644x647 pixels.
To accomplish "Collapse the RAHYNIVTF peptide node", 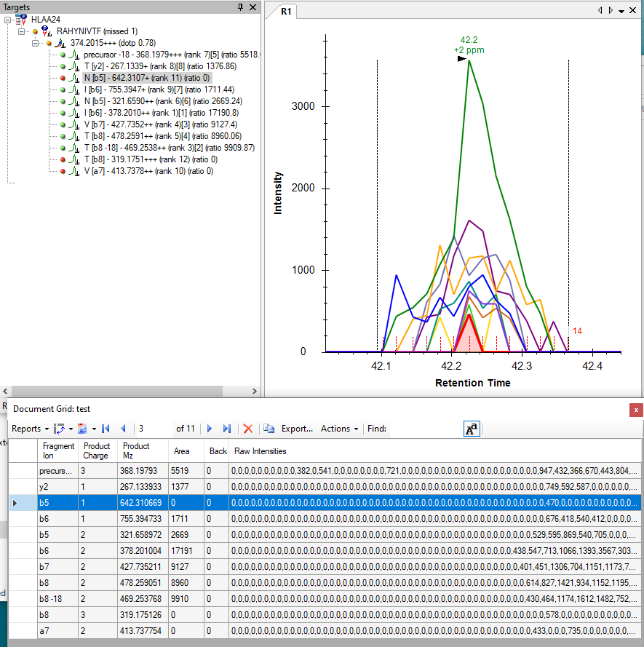I will pos(22,32).
